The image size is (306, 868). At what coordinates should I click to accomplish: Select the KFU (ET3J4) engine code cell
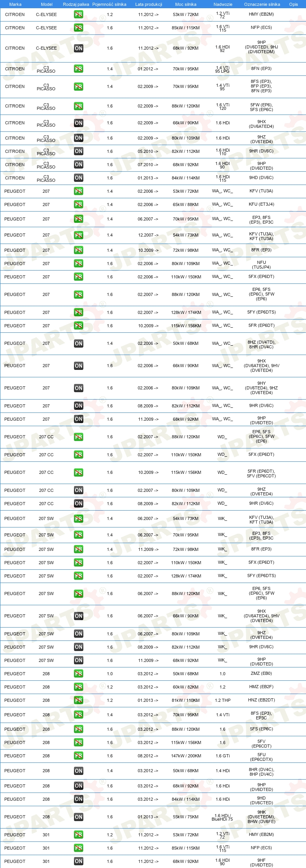click(261, 204)
